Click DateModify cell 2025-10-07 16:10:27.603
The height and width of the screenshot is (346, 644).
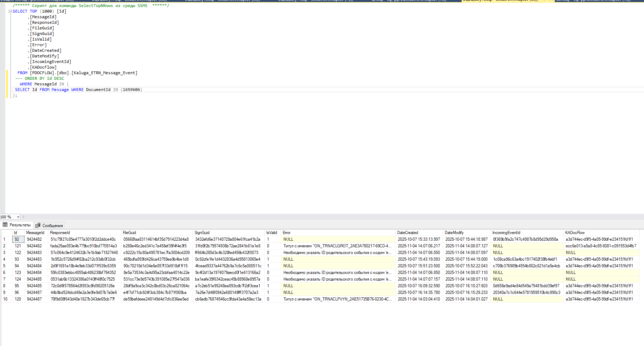(467, 286)
